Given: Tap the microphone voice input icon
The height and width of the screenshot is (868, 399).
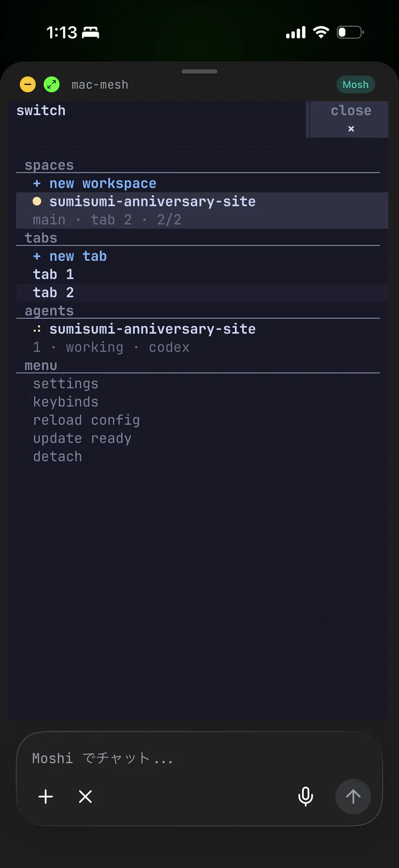Looking at the screenshot, I should pyautogui.click(x=305, y=796).
